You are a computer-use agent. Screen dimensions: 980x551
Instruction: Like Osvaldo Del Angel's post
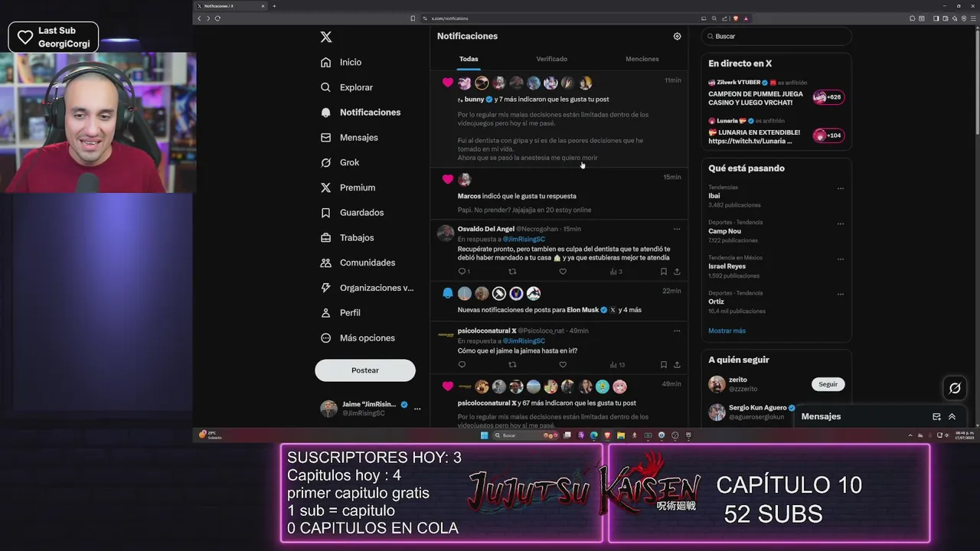point(563,272)
